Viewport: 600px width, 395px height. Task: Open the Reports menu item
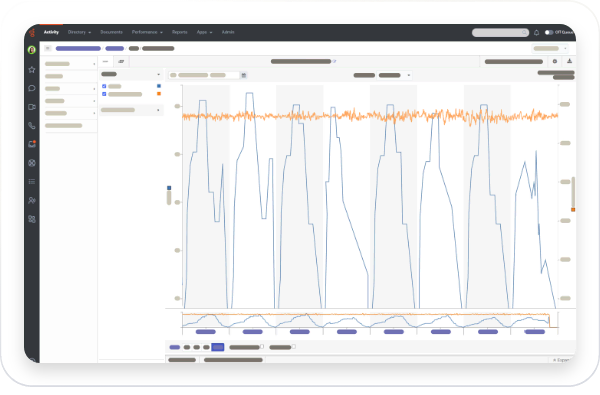[179, 32]
